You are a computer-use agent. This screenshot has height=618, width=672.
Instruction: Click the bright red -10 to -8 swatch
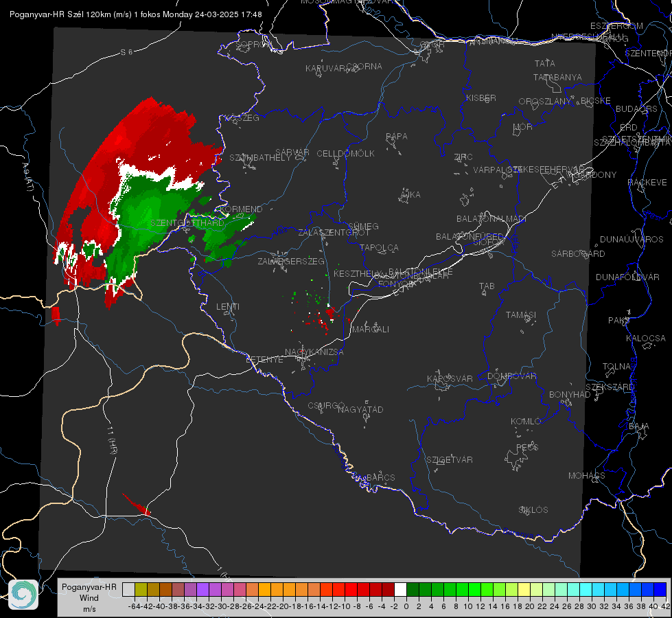point(351,589)
